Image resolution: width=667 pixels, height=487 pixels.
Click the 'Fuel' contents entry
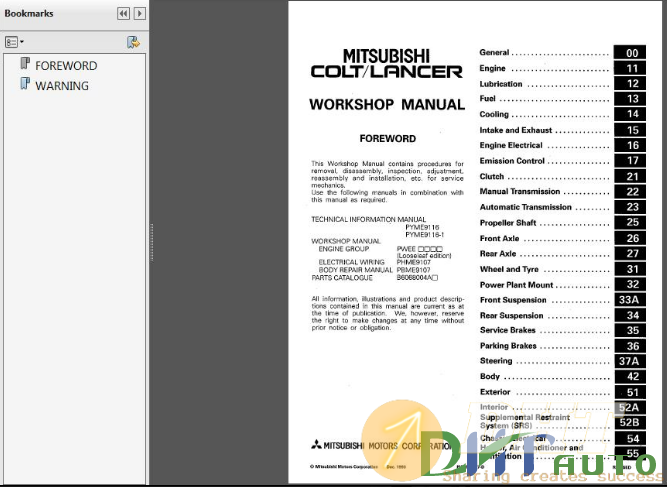tap(487, 99)
